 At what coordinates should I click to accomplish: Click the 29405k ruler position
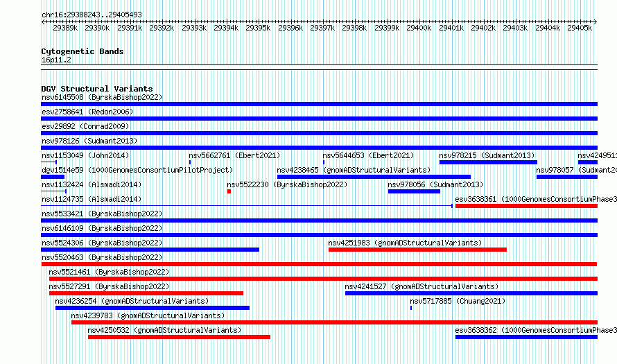point(580,28)
